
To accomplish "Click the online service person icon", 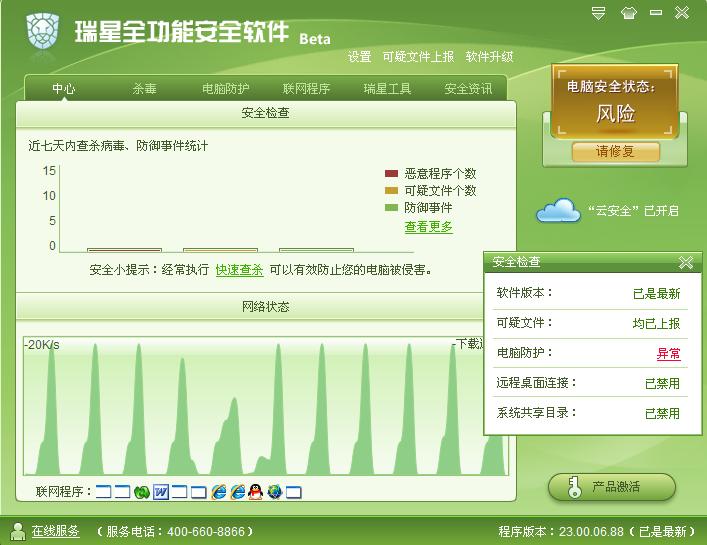I will [x=18, y=531].
